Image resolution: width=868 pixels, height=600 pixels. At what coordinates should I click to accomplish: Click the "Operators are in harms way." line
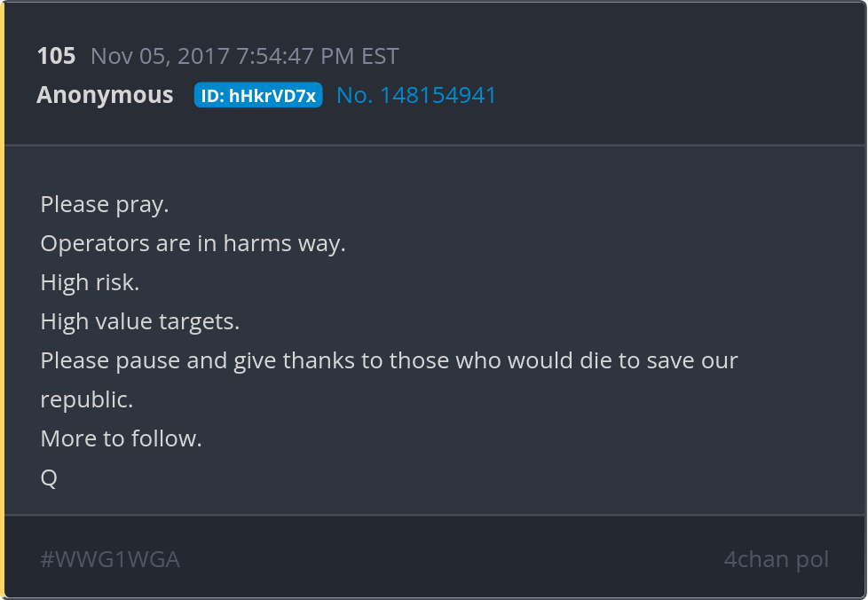coord(193,243)
